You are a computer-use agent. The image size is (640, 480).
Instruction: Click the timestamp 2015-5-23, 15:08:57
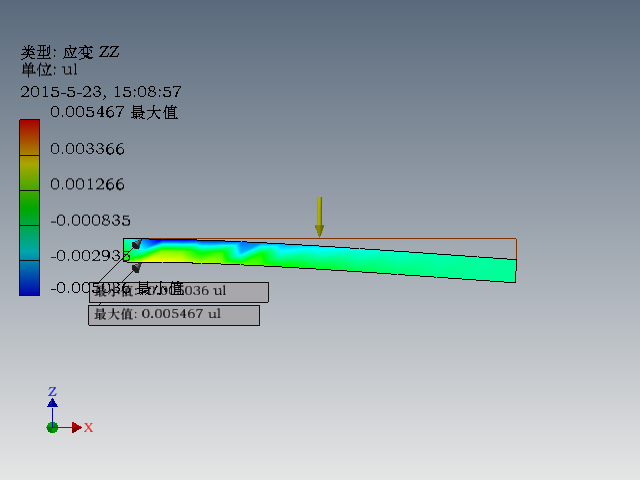(101, 91)
